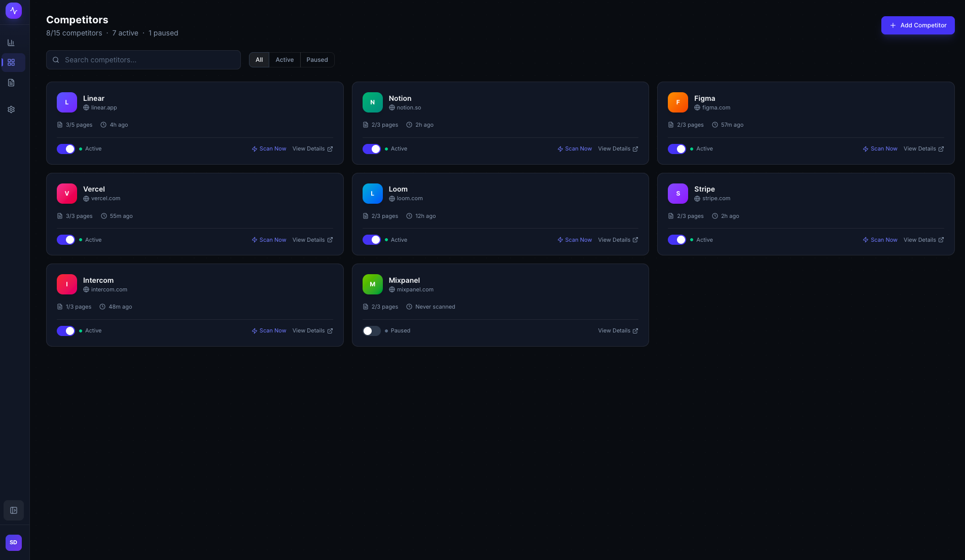Run Scan Now for Notion
Image resolution: width=965 pixels, height=560 pixels.
click(575, 149)
